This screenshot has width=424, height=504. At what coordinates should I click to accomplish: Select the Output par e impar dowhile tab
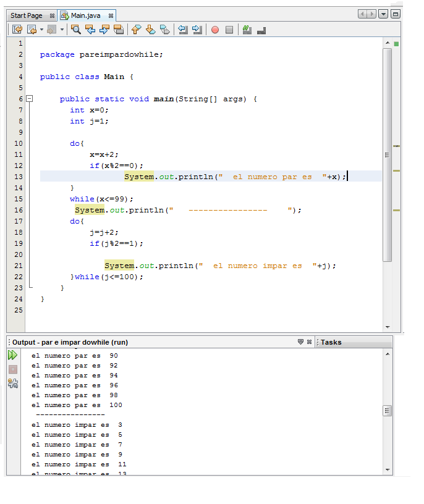pos(70,342)
